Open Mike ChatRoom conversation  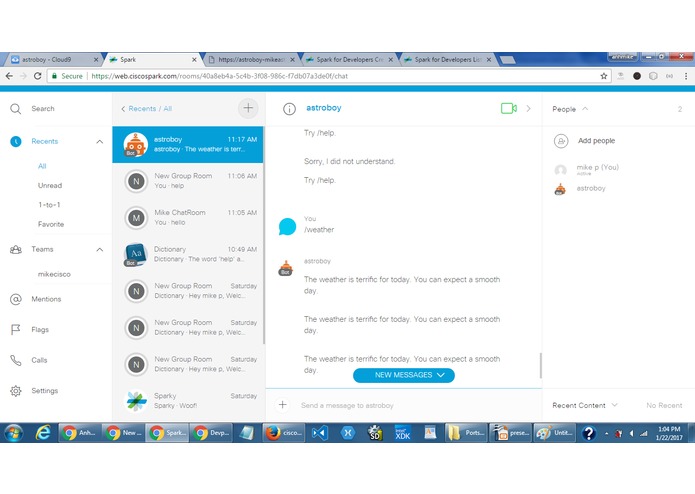pos(188,218)
